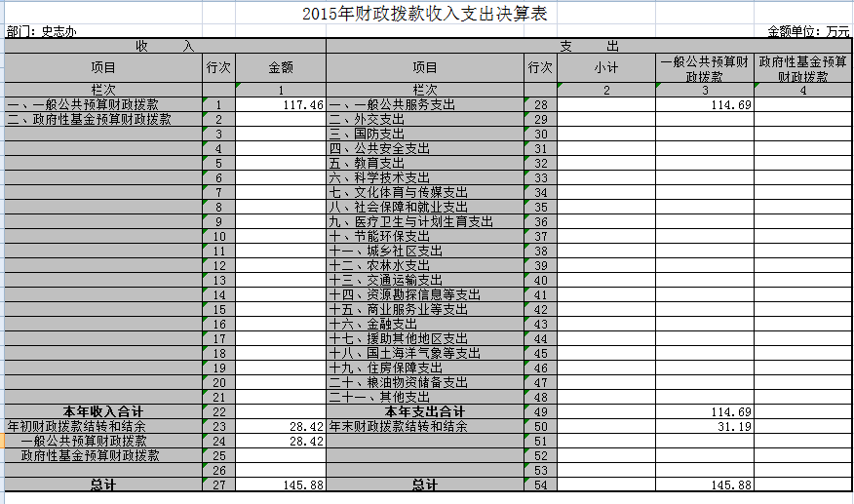Screen dimensions: 854x504
Task: Select the cell 二十、粮油物资储备支出
Action: pos(425,382)
